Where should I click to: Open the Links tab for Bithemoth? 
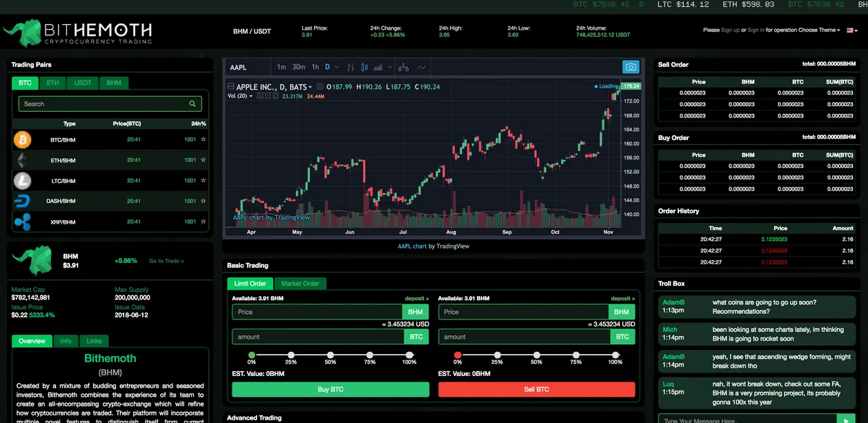[x=94, y=341]
